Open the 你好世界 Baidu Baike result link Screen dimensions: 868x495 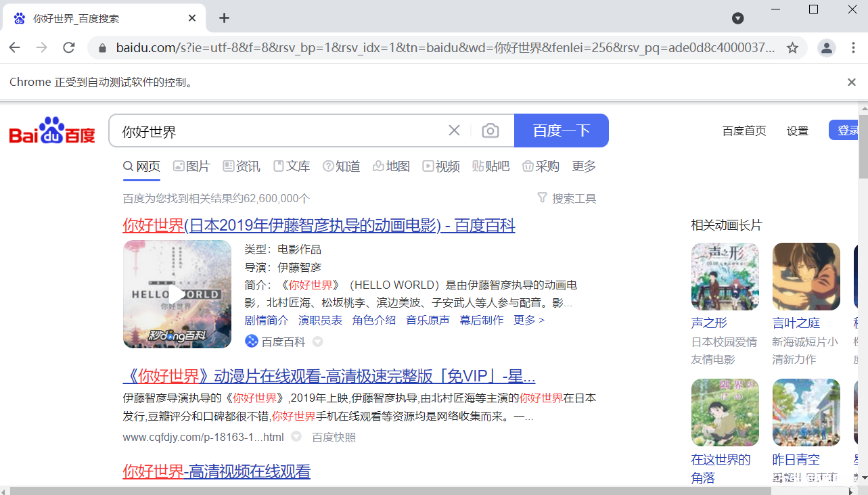coord(318,225)
